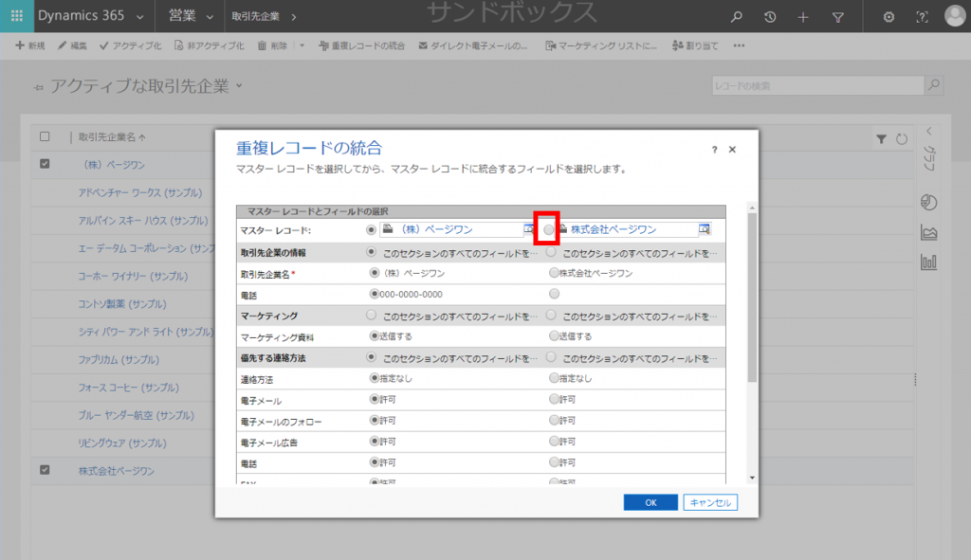Screen dimensions: 971x560
Task: Collapse chart pane using arrow icon
Action: (x=929, y=131)
